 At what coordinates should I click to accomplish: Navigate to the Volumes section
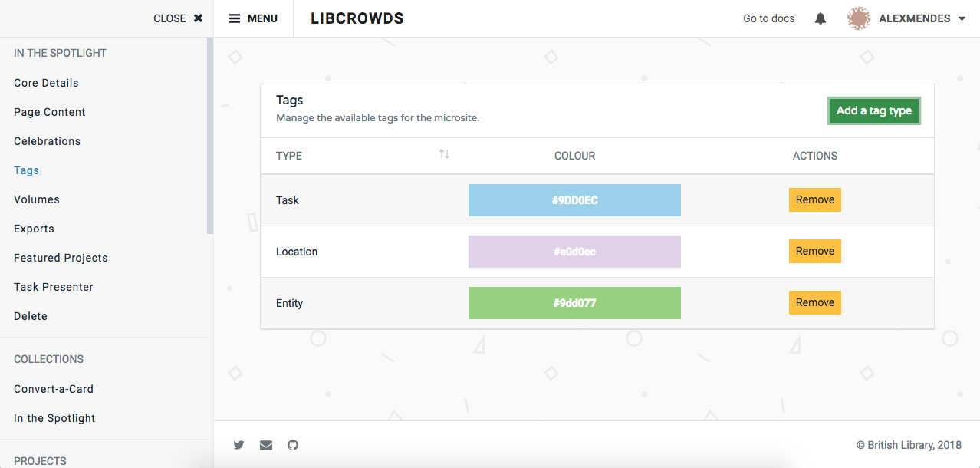click(36, 199)
